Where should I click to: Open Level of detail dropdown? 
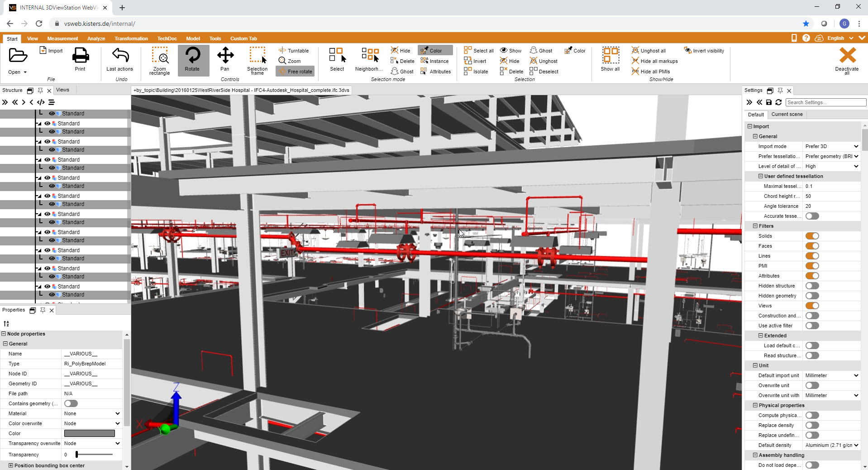[x=832, y=166]
